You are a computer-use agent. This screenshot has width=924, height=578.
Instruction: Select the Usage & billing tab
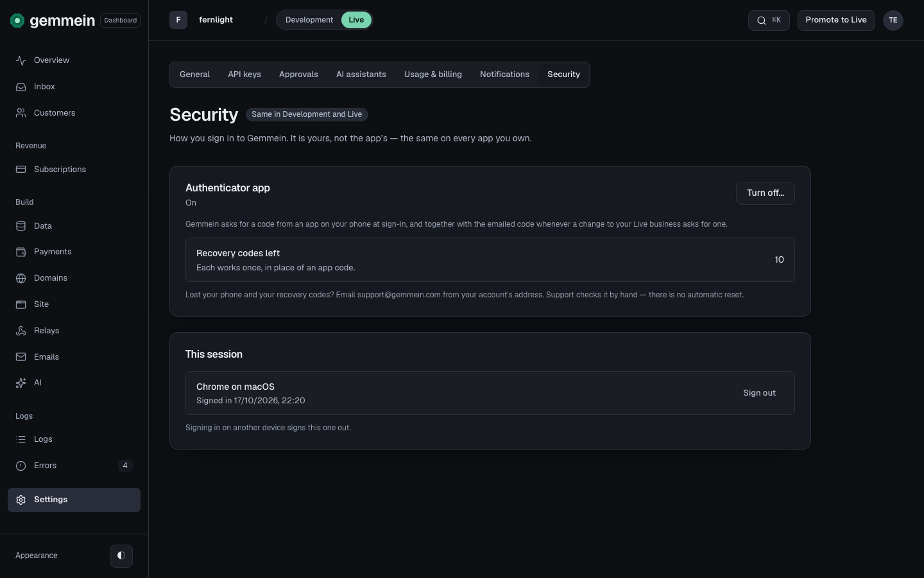[x=433, y=74]
